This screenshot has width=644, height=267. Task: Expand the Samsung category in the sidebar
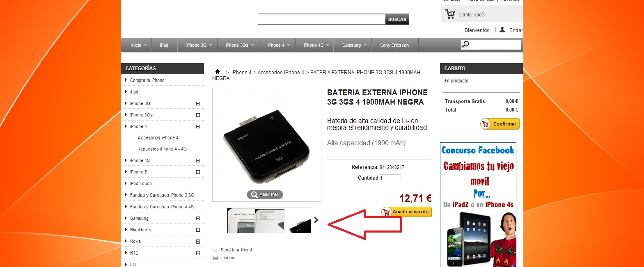[198, 218]
